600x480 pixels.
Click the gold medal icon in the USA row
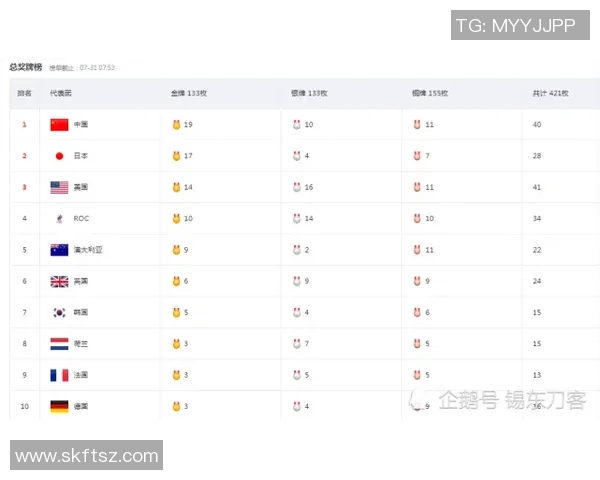[x=176, y=187]
